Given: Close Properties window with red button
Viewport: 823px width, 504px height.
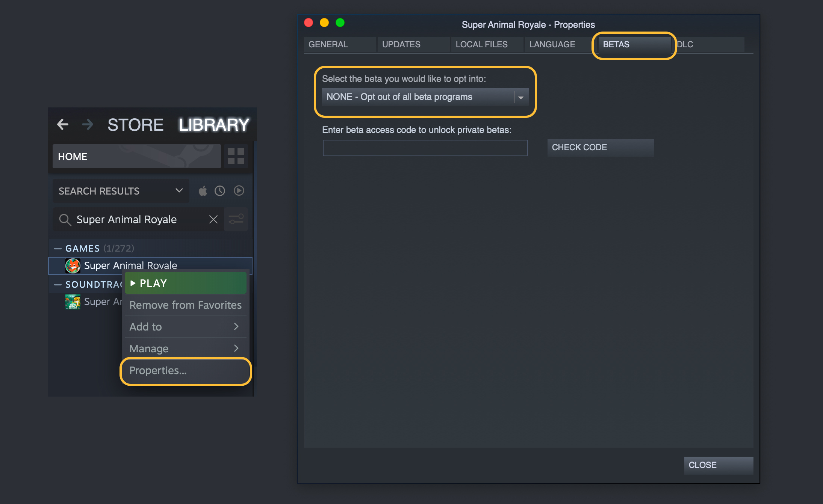Looking at the screenshot, I should pyautogui.click(x=309, y=23).
